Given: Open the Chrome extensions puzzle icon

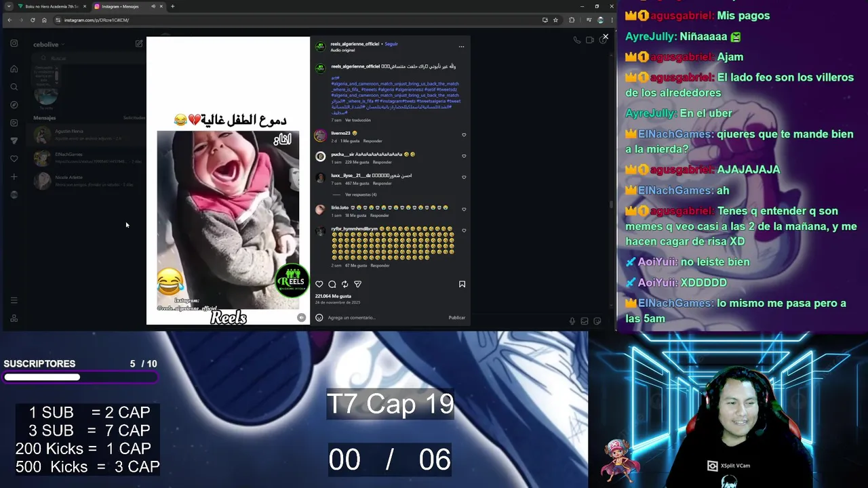Looking at the screenshot, I should pos(572,20).
